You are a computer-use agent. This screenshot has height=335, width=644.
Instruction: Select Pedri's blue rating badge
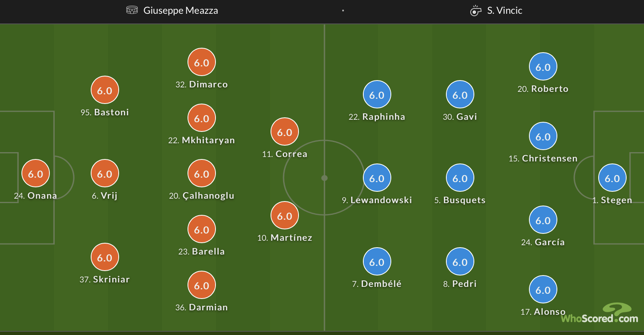click(460, 262)
